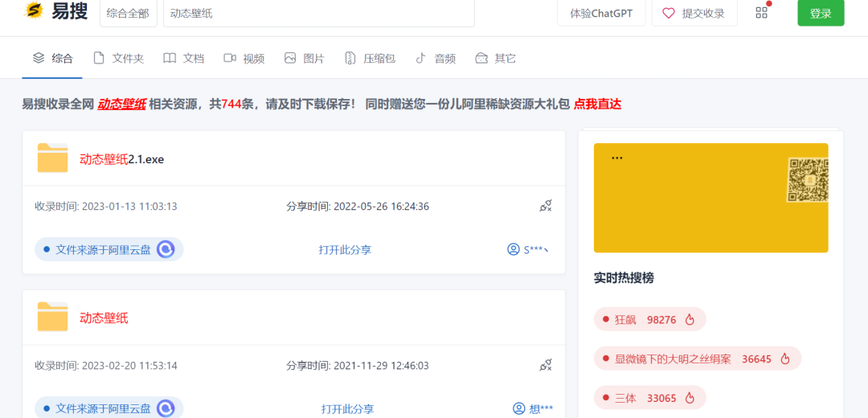Switch to the 压缩包 tab
868x418 pixels.
coord(370,58)
